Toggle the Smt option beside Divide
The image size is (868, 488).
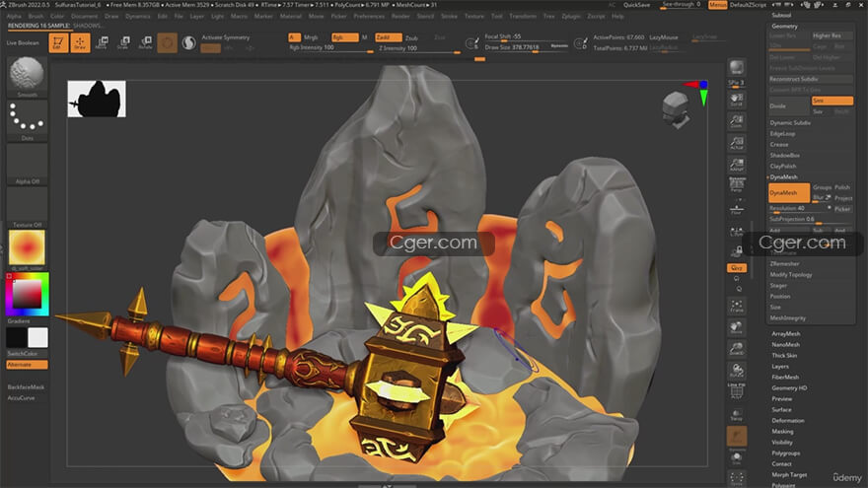pos(832,101)
